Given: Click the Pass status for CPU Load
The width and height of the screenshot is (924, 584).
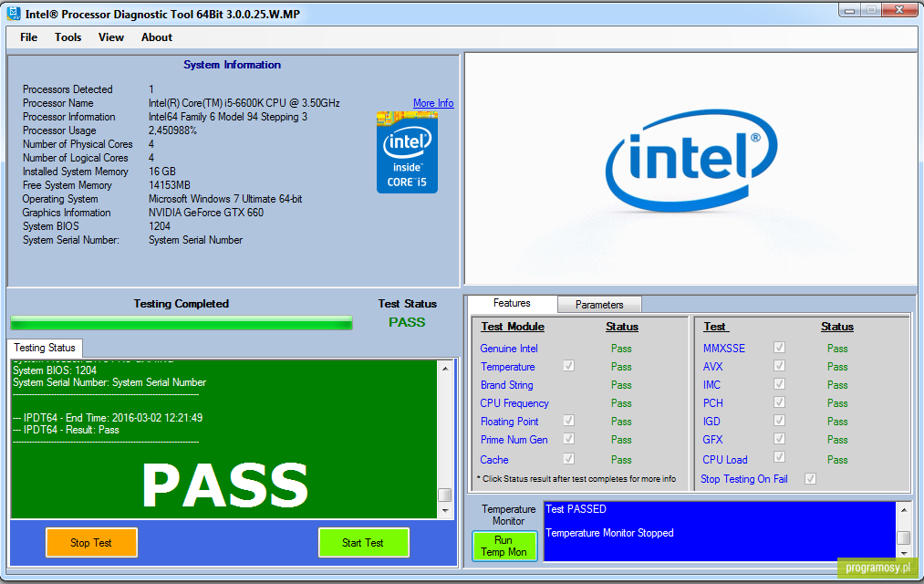Looking at the screenshot, I should pyautogui.click(x=837, y=460).
